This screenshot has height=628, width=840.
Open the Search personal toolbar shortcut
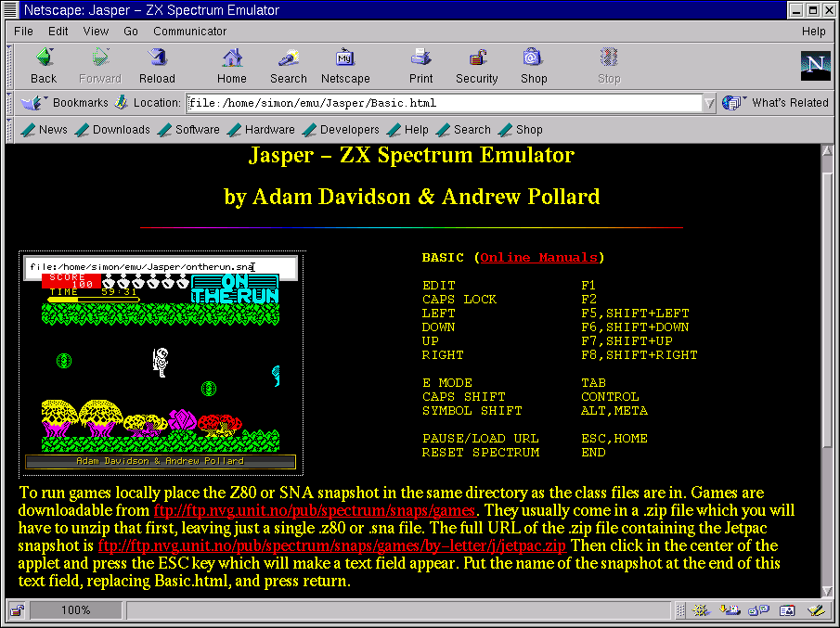pyautogui.click(x=463, y=130)
